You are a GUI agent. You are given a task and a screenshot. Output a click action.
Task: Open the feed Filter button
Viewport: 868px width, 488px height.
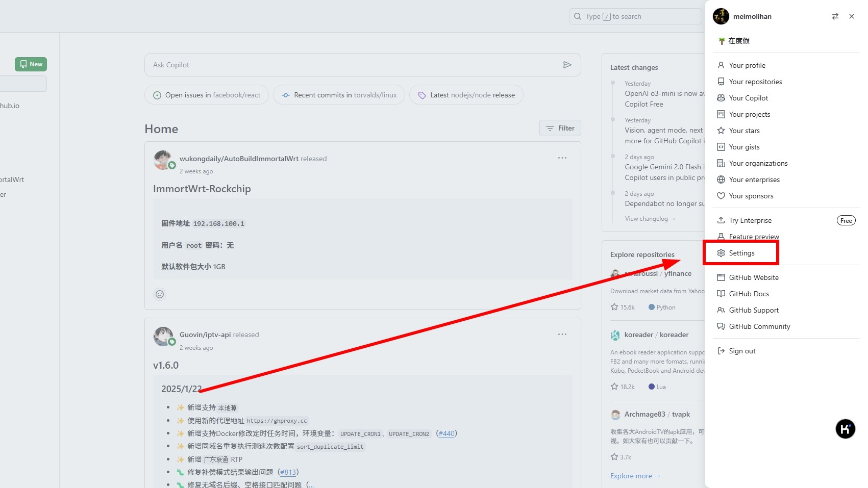click(560, 128)
